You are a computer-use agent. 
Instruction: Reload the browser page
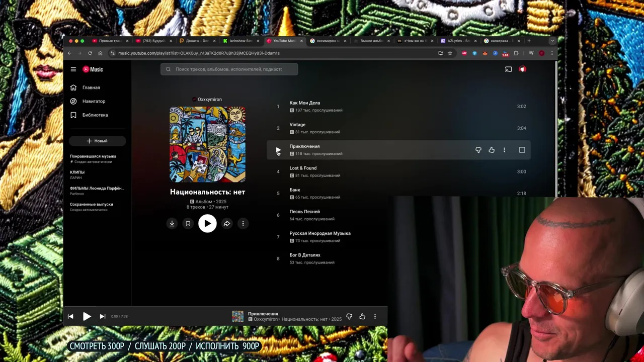tap(90, 53)
